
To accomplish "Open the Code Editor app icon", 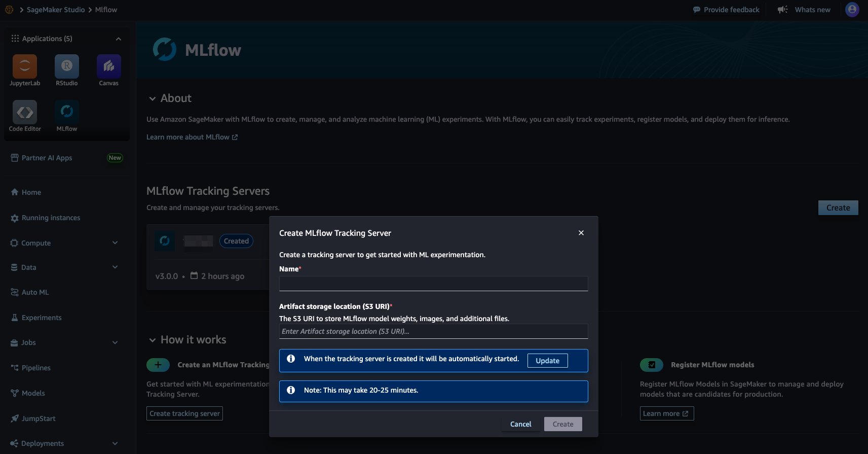I will [25, 113].
